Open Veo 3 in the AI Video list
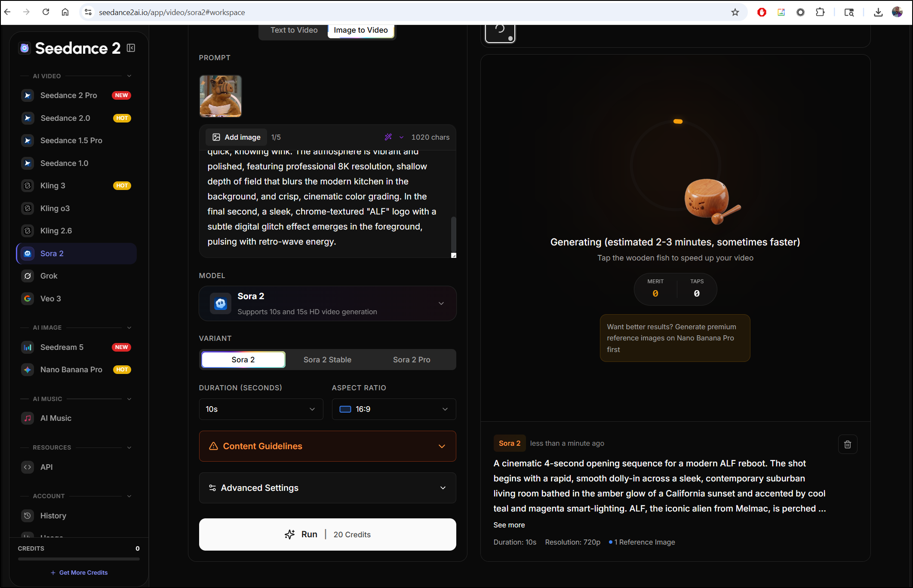Viewport: 913px width, 588px height. pos(49,298)
